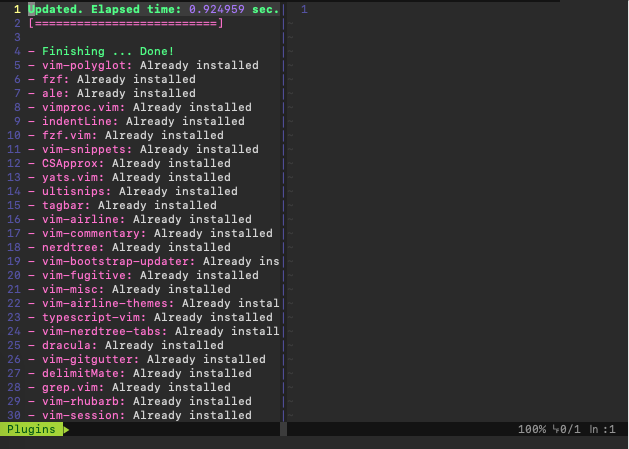
Task: Click line number 1 in the right pane
Action: [304, 9]
